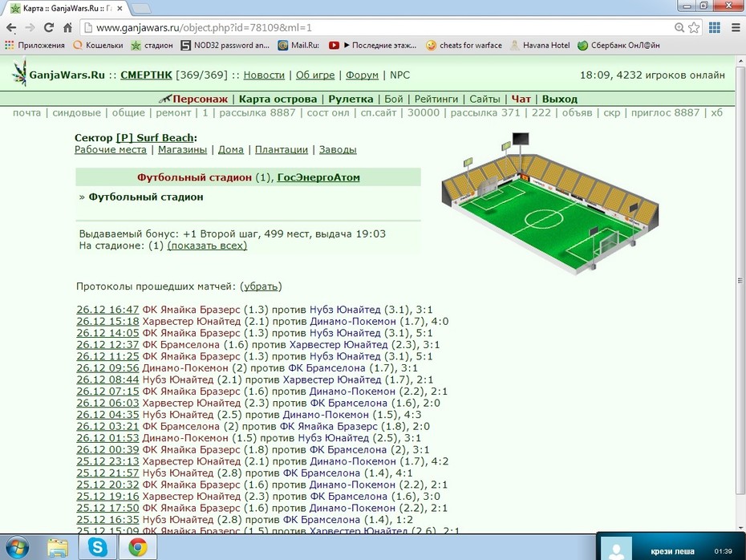Image resolution: width=746 pixels, height=560 pixels.
Task: Click the browser Back arrow
Action: tap(11, 27)
